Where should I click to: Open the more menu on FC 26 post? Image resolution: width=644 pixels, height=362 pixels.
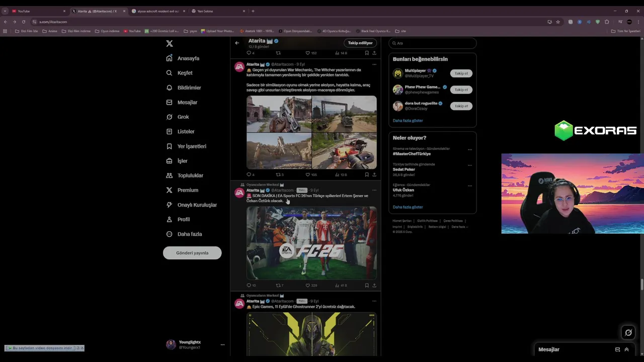coord(374,190)
